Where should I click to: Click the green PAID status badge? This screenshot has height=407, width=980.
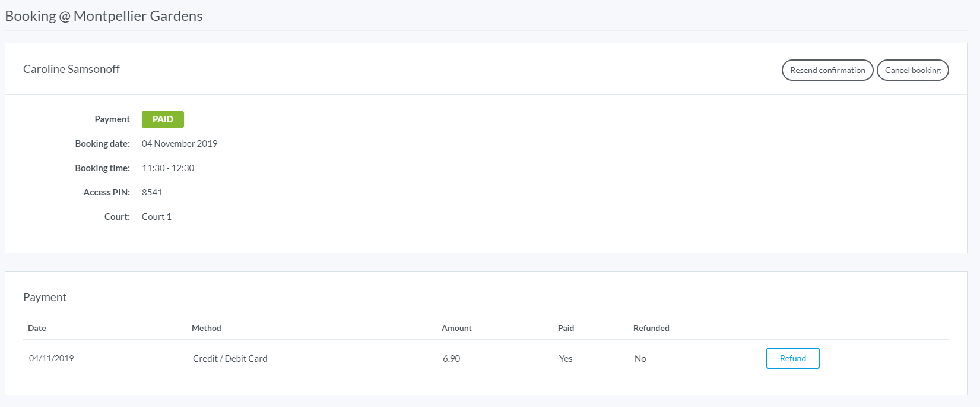(163, 119)
